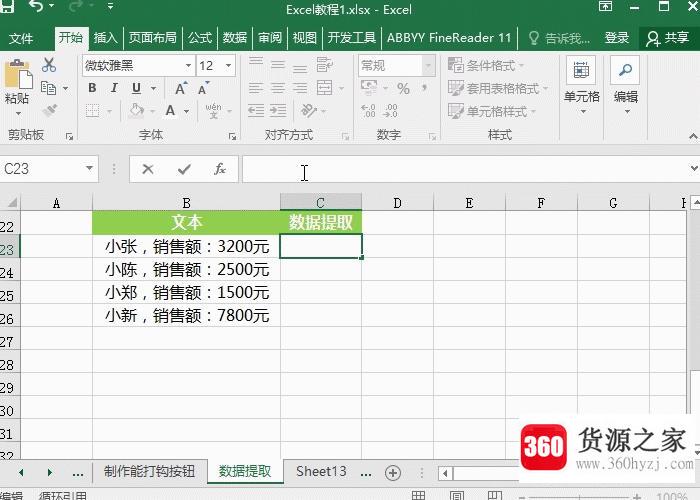This screenshot has width=700, height=500.
Task: Click cell containing 小陈，销售额：2500元
Action: click(187, 270)
